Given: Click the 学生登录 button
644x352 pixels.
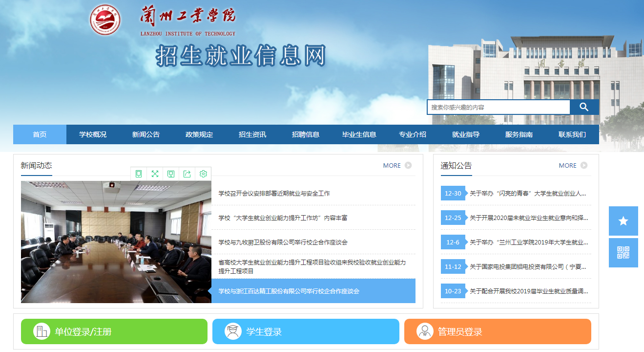Looking at the screenshot, I should [x=305, y=331].
